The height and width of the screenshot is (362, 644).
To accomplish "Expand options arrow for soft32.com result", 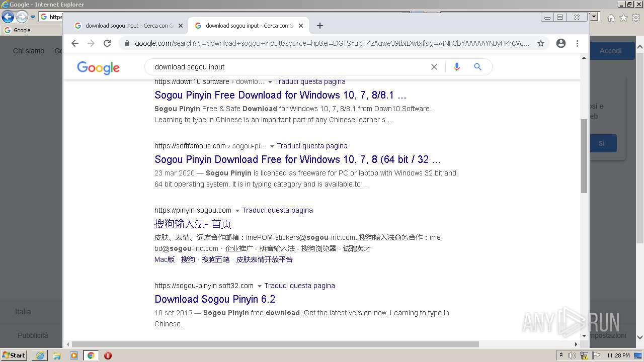I will (x=260, y=286).
